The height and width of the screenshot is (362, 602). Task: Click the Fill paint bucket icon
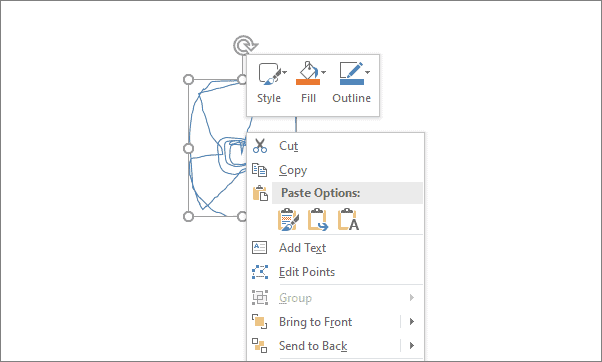pyautogui.click(x=308, y=69)
